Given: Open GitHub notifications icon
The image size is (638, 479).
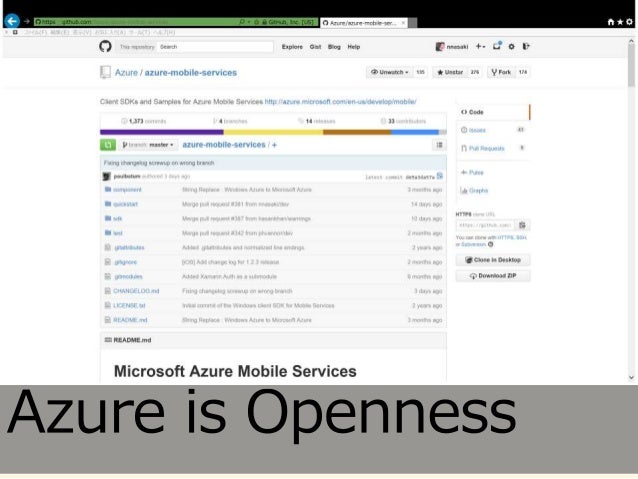Looking at the screenshot, I should tap(497, 46).
